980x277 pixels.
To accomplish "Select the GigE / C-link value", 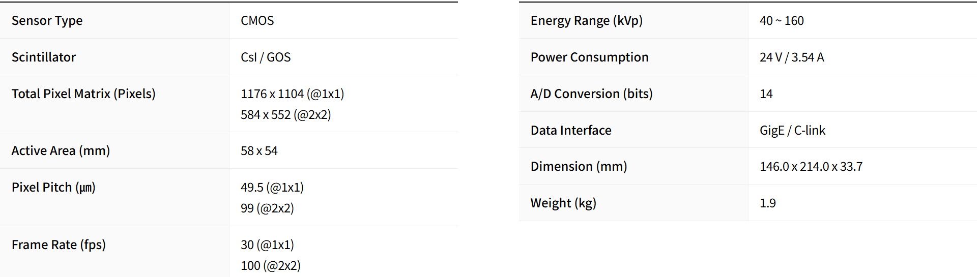I will point(792,131).
